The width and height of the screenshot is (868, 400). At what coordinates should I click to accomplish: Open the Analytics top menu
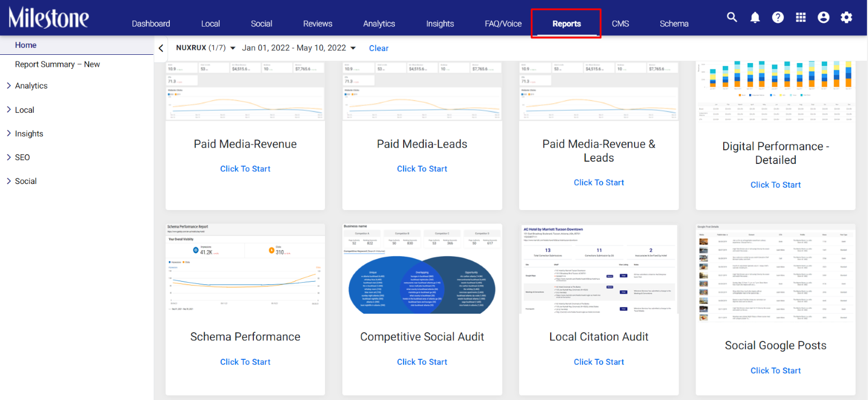pos(379,23)
